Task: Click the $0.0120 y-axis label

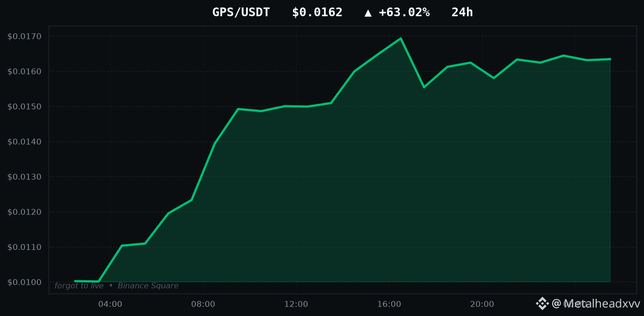Action: coord(25,212)
